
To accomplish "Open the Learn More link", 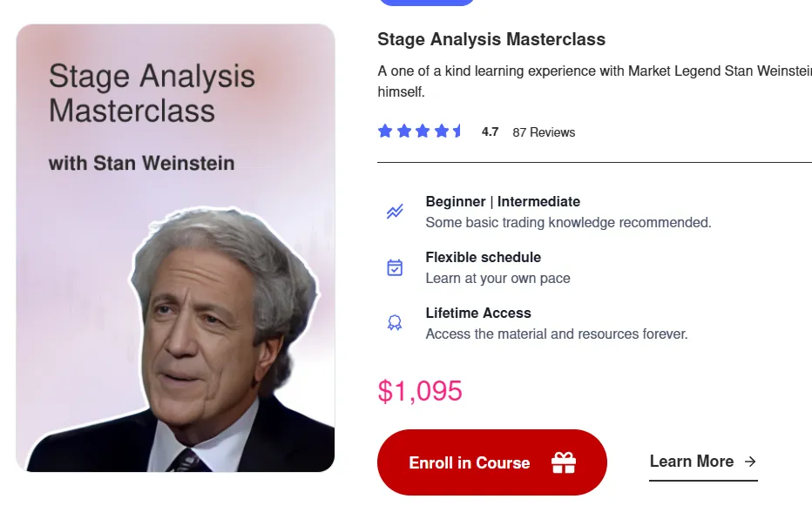I will tap(692, 462).
